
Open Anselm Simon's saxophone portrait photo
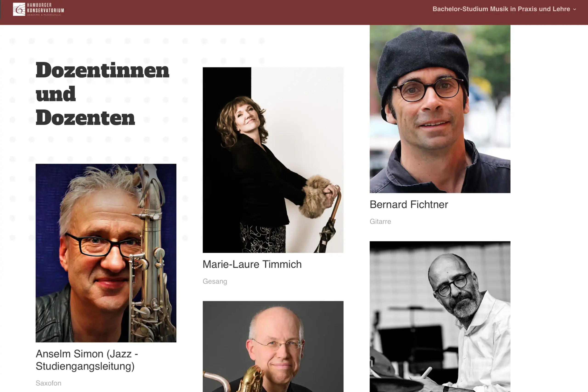(106, 253)
